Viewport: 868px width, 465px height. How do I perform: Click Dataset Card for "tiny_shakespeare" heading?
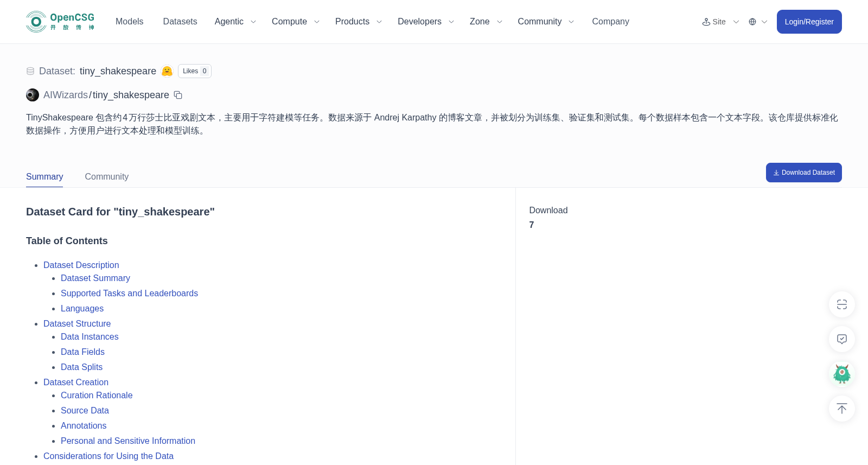click(120, 212)
